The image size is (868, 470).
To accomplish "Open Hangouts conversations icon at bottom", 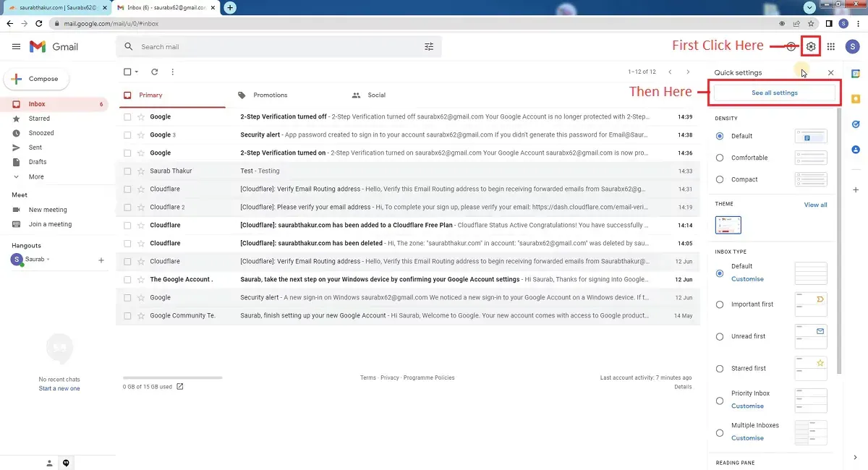I will tap(66, 463).
